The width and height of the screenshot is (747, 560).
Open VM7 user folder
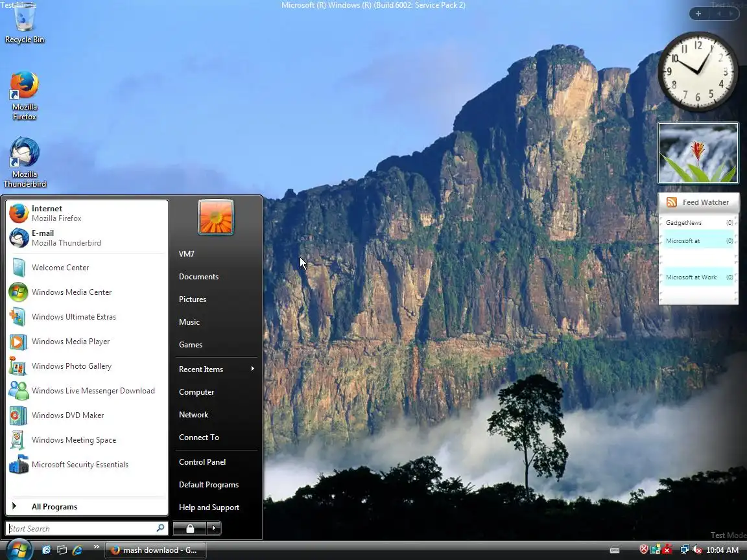pyautogui.click(x=216, y=254)
